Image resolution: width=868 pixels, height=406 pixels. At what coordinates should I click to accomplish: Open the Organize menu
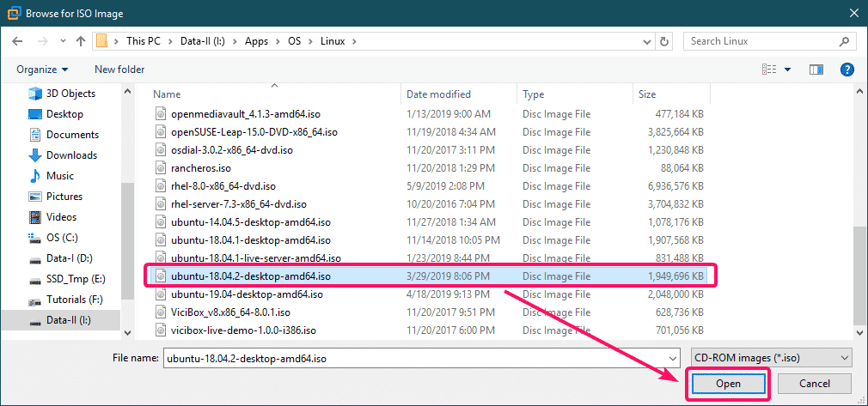[43, 70]
